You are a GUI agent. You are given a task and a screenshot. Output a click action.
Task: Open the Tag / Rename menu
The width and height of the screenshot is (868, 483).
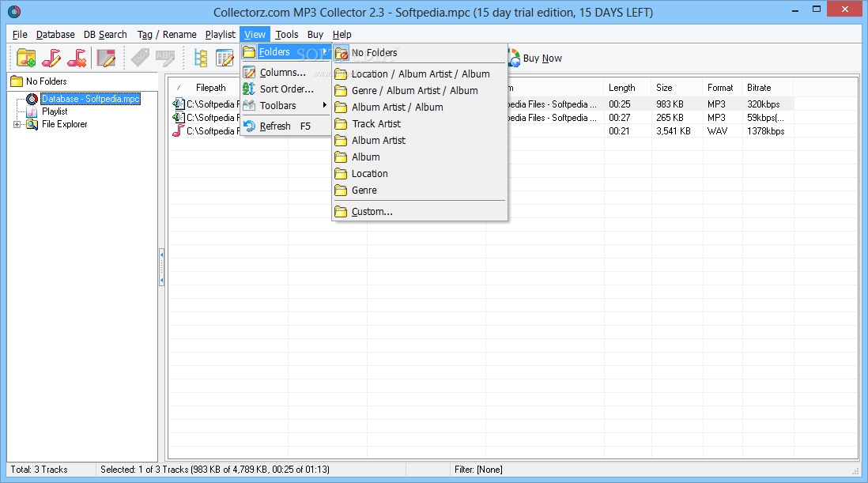tap(167, 34)
